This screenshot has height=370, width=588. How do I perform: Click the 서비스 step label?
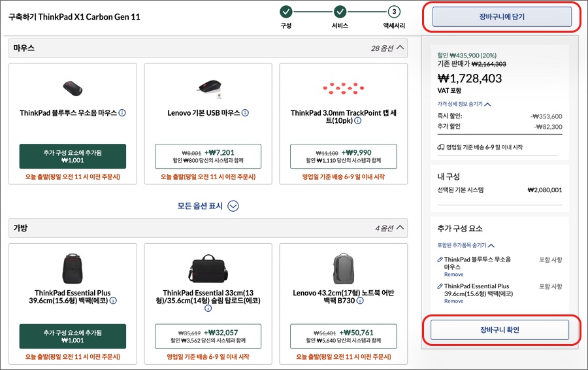pyautogui.click(x=340, y=25)
